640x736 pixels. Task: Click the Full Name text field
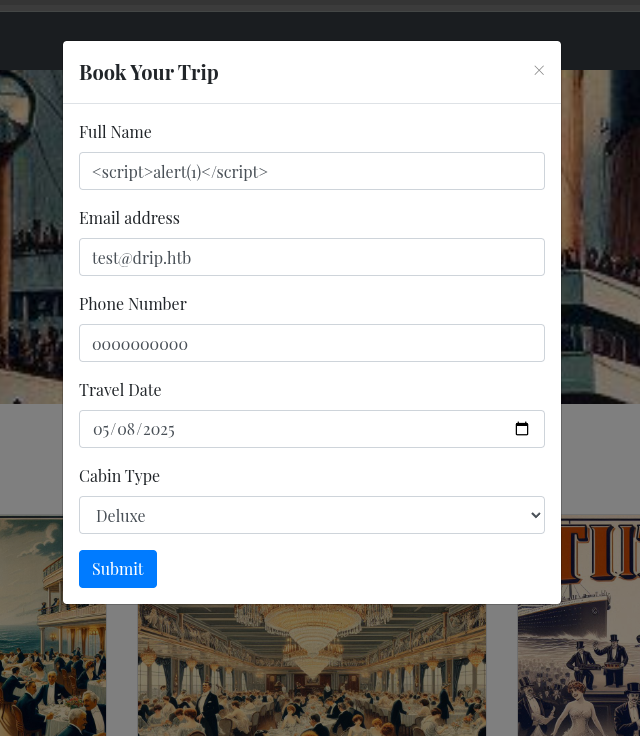[312, 171]
